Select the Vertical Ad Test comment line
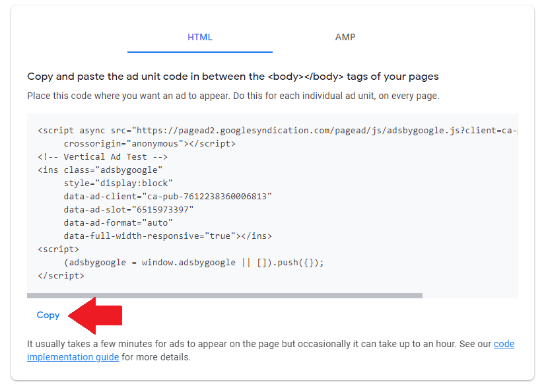The width and height of the screenshot is (544, 392). coord(103,156)
